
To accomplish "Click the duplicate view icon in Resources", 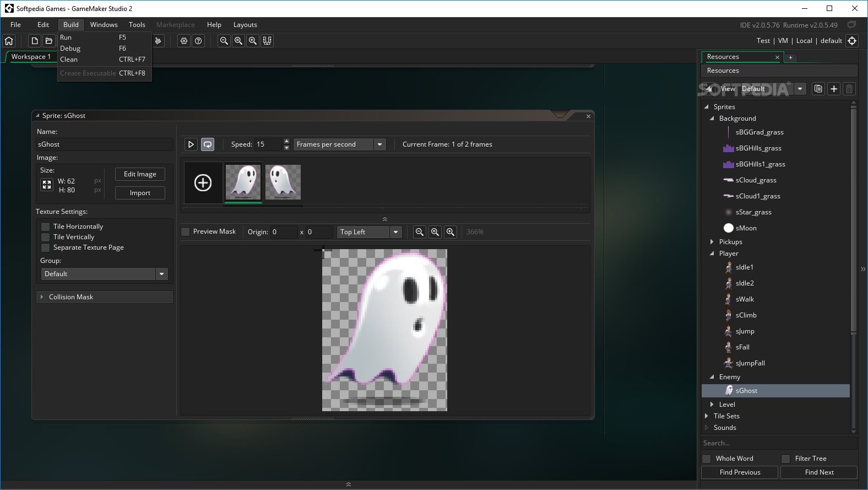I will click(818, 89).
